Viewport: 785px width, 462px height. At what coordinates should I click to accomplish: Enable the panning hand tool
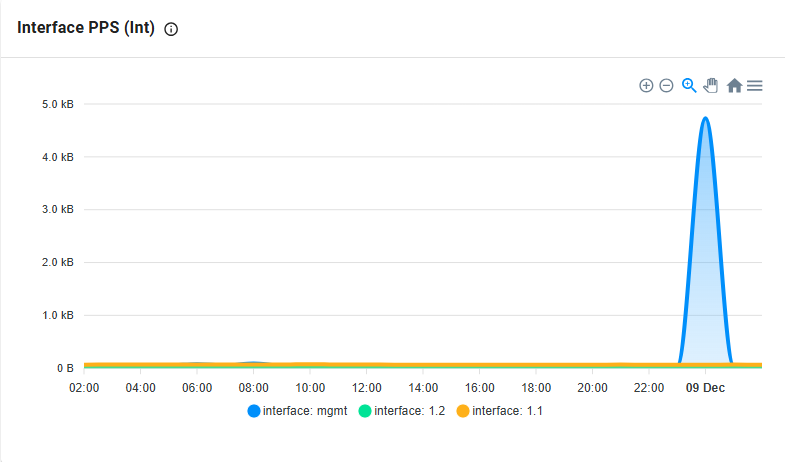coord(710,86)
